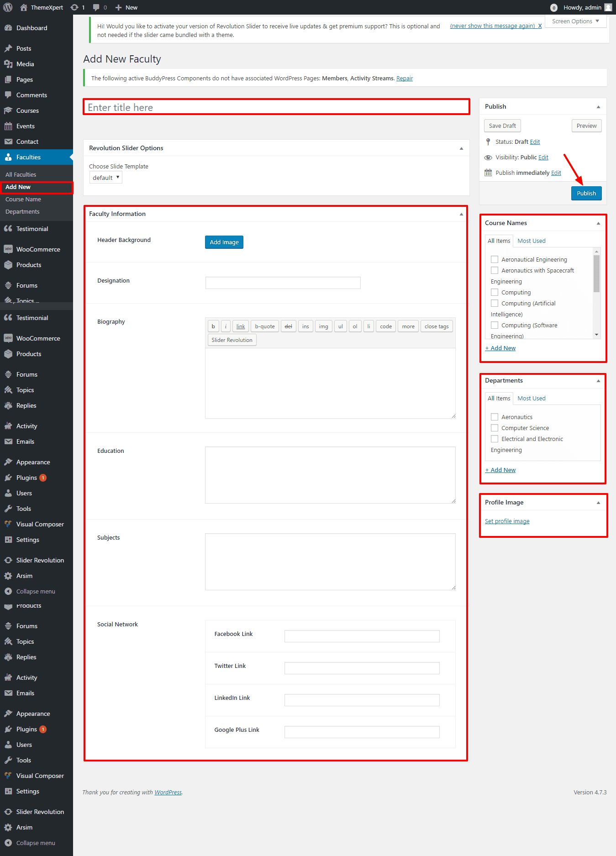
Task: Collapse the Faculty Information panel
Action: (x=461, y=214)
